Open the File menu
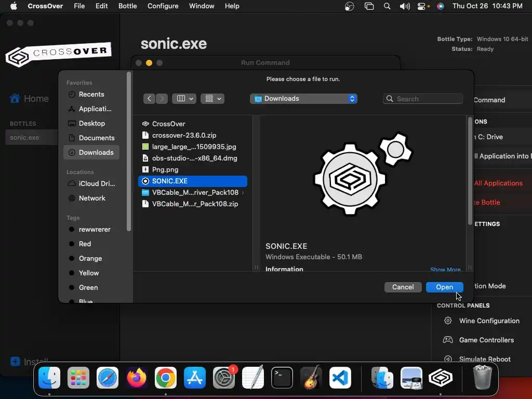The image size is (532, 399). point(79,6)
